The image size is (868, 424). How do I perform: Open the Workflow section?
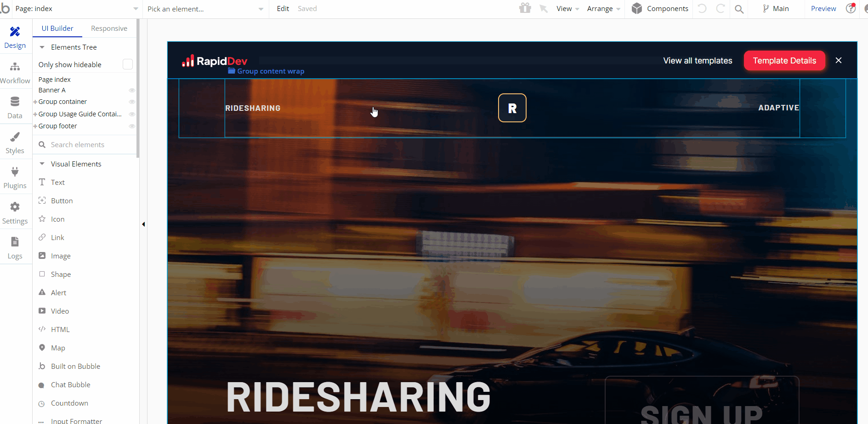coord(15,73)
